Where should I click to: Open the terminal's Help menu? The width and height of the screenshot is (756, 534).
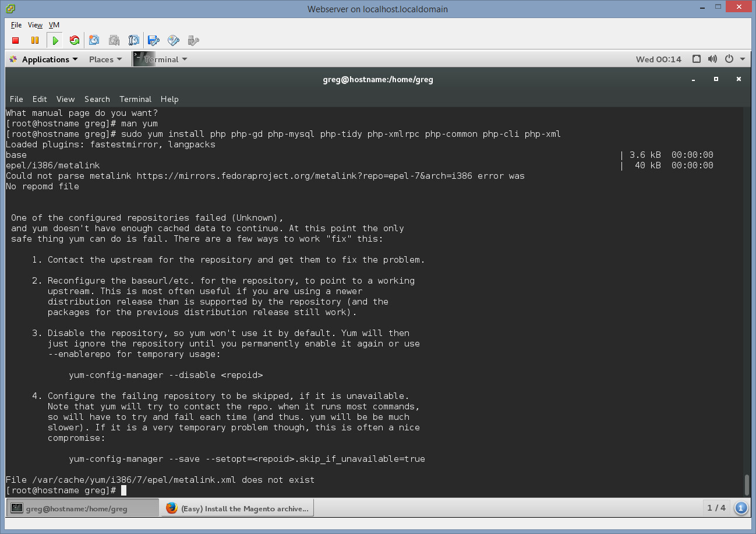[x=169, y=99]
